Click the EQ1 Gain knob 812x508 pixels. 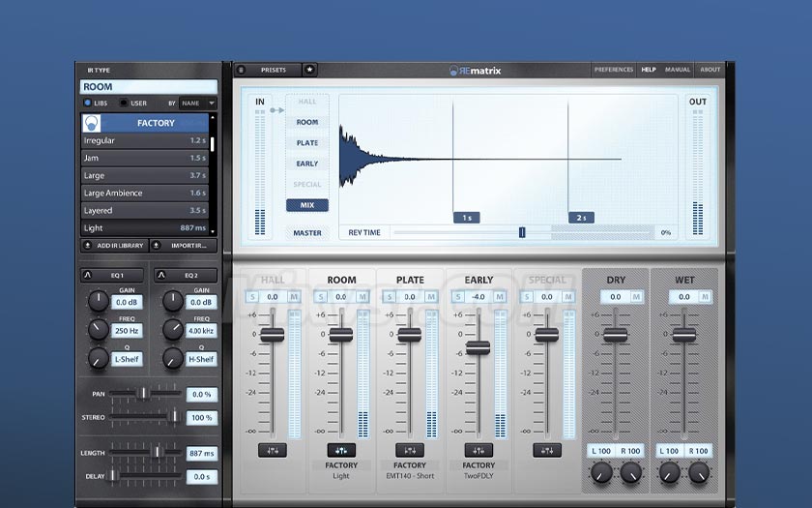(99, 302)
